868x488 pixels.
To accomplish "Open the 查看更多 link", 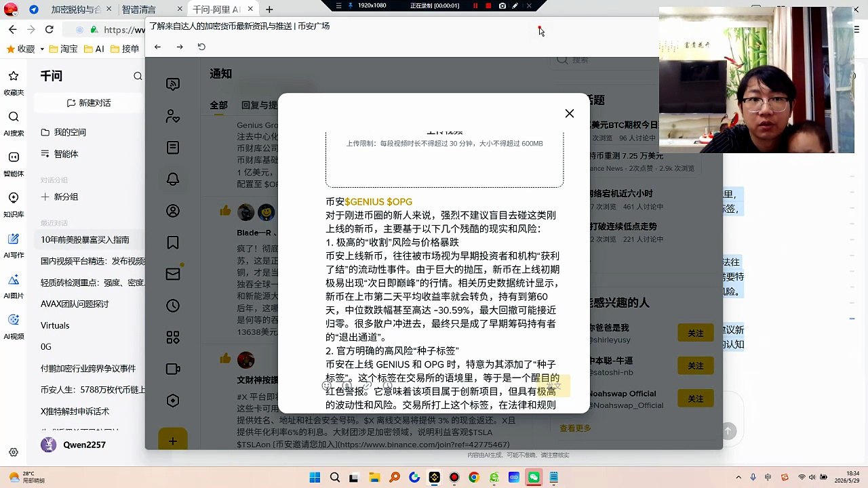I will pyautogui.click(x=575, y=428).
